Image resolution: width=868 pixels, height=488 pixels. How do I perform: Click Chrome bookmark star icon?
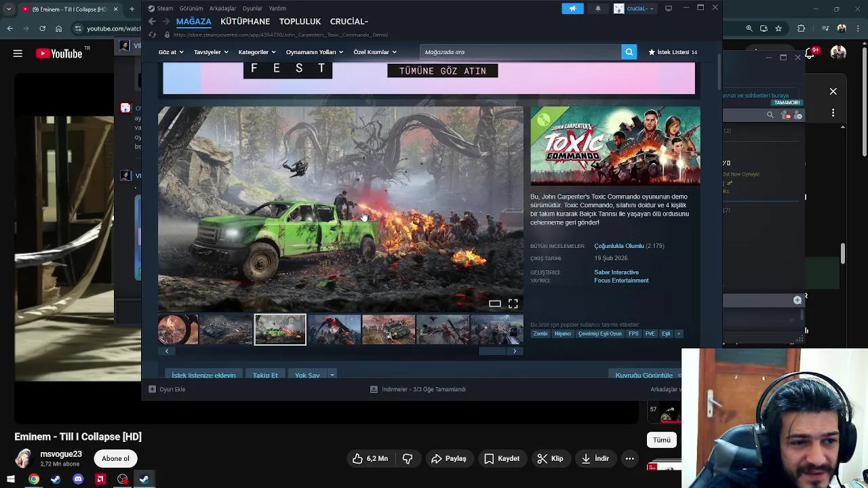(x=778, y=28)
